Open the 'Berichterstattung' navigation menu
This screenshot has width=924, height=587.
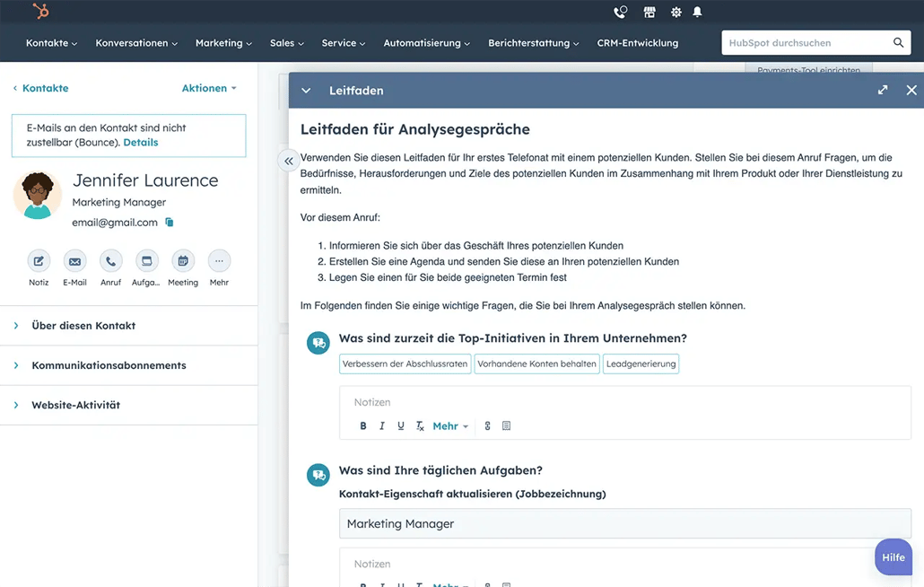pos(533,43)
